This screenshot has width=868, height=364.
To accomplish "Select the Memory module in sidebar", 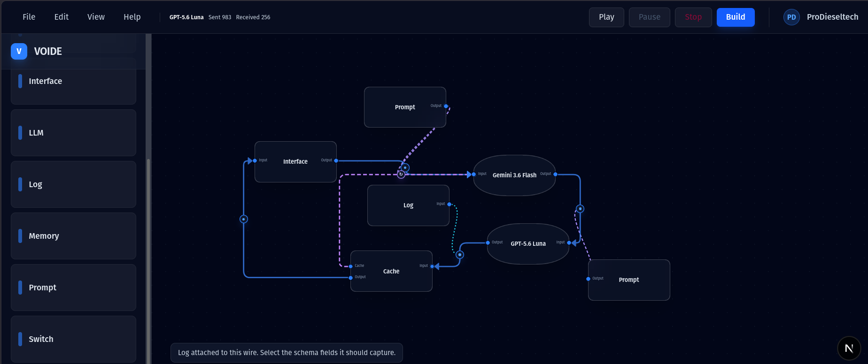I will click(73, 236).
